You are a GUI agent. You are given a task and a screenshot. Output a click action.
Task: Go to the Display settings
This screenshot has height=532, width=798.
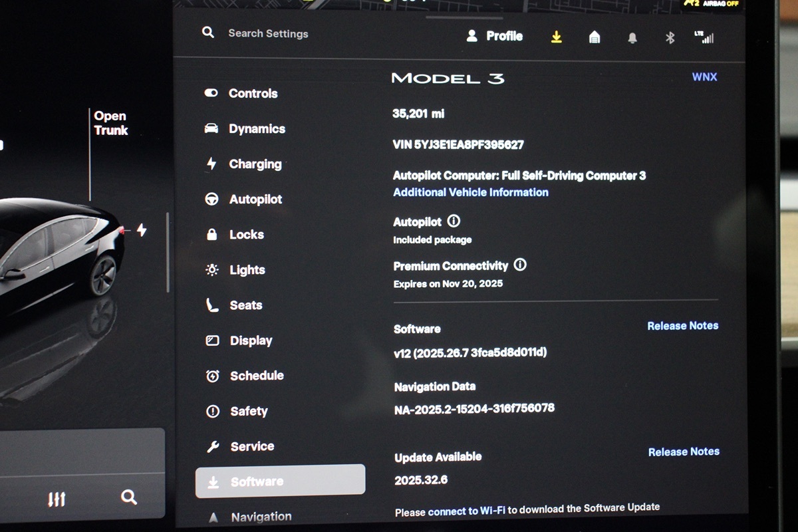251,340
